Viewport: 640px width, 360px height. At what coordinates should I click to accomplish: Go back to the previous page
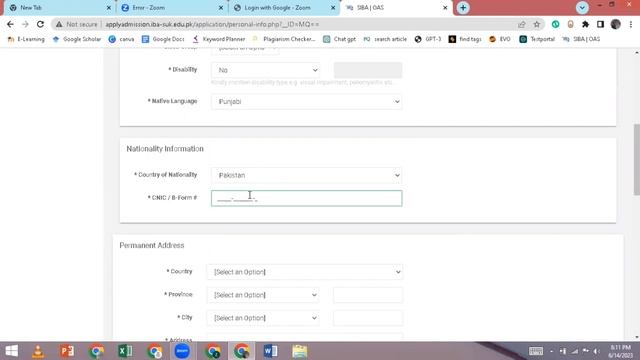click(x=10, y=24)
